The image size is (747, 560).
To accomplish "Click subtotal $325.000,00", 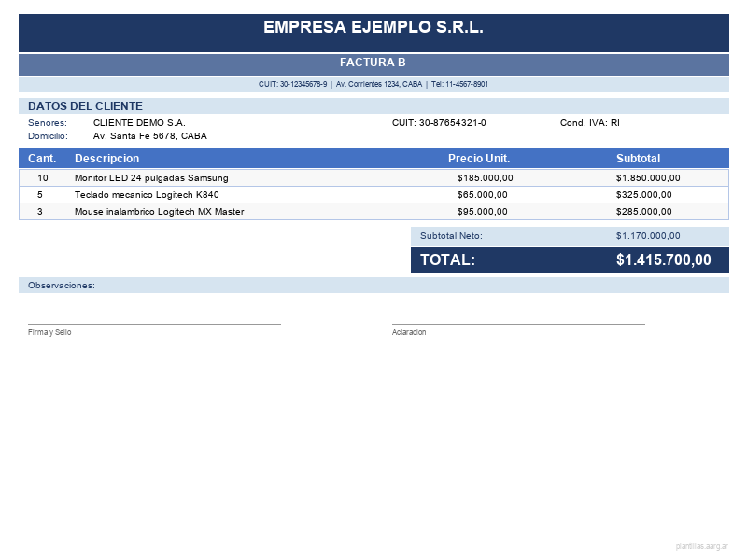I will point(643,195).
